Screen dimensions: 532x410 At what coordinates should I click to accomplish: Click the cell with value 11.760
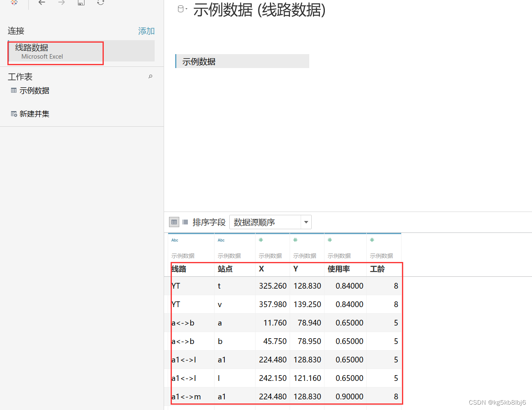[273, 323]
